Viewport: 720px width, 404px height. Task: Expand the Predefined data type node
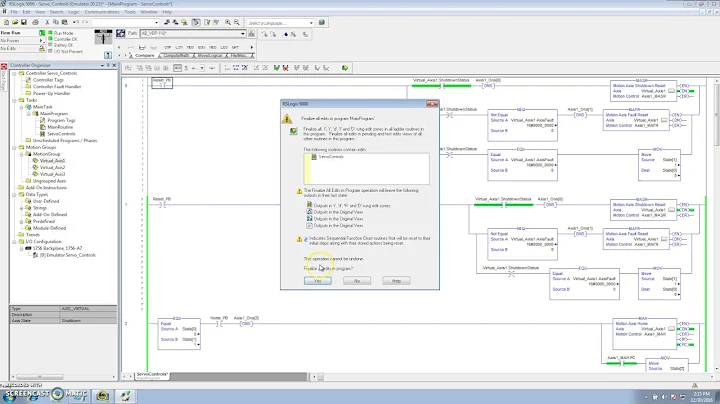pos(21,221)
